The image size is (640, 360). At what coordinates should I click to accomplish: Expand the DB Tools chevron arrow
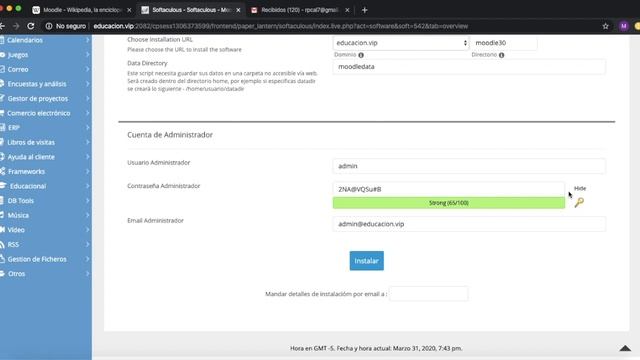tap(87, 200)
